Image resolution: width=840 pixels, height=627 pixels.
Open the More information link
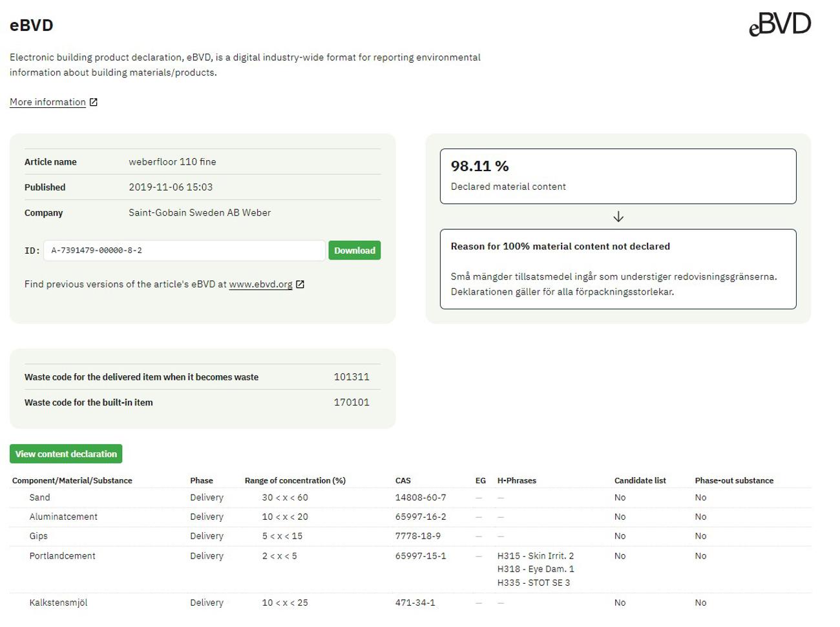[x=48, y=102]
